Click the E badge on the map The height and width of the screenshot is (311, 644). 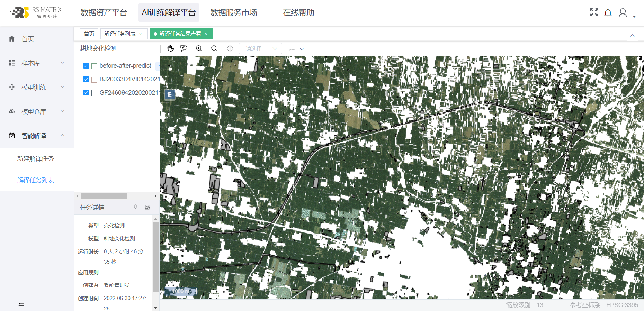(170, 94)
